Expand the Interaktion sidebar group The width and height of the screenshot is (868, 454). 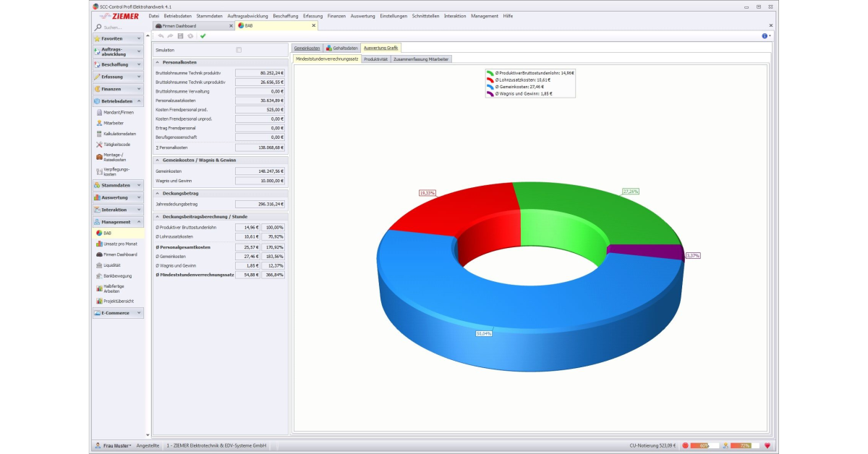[x=117, y=210]
